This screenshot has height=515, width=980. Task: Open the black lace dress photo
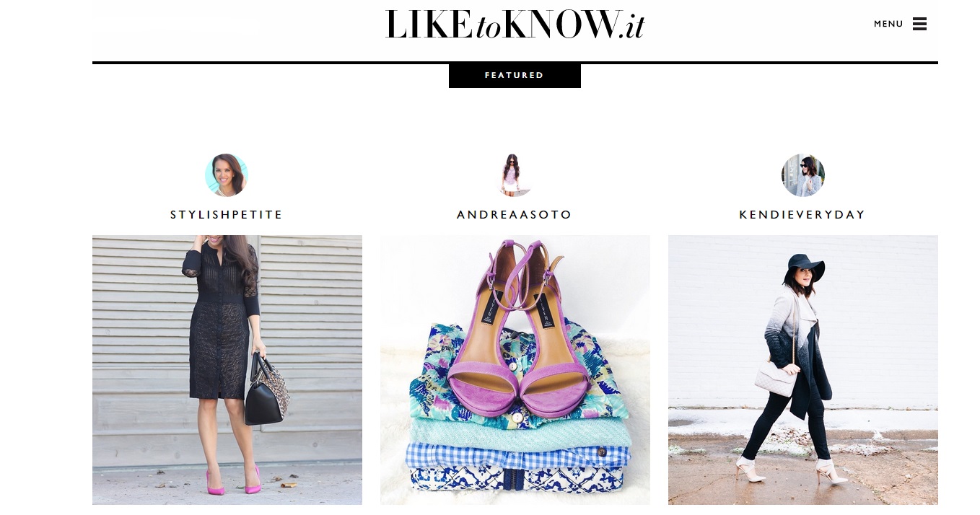point(227,370)
